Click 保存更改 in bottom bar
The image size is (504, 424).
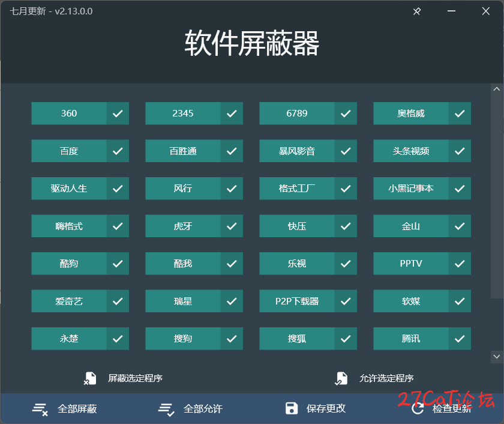click(x=326, y=408)
